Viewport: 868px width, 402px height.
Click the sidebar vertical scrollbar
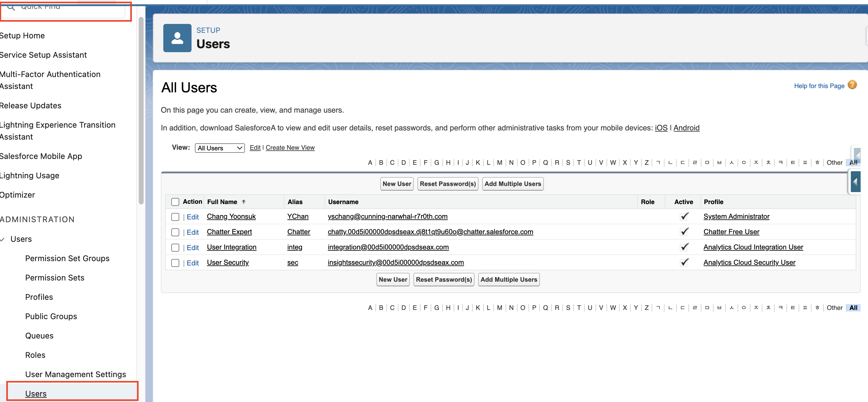tap(141, 111)
